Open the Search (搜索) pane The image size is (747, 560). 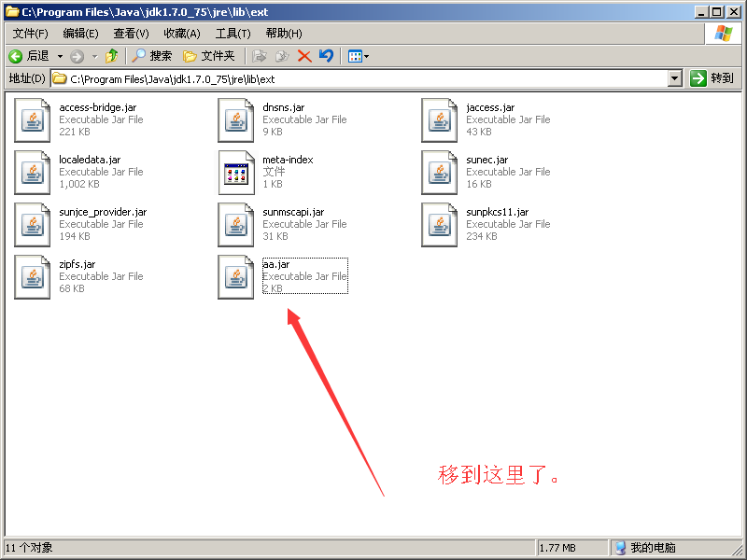coord(151,56)
